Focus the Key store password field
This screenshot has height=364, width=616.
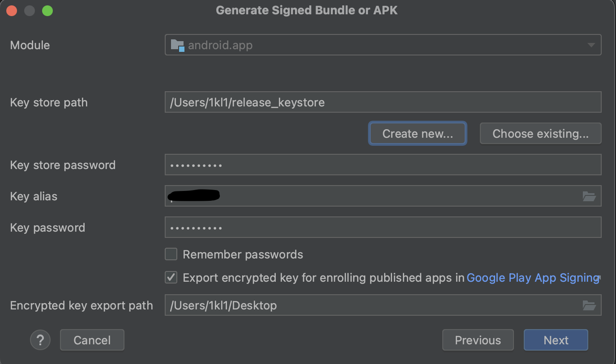tap(383, 165)
